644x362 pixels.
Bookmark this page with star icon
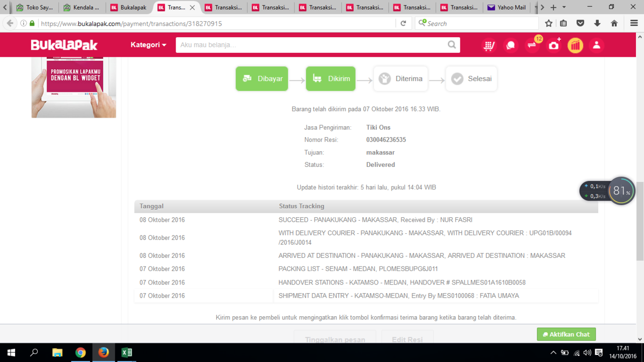point(549,23)
